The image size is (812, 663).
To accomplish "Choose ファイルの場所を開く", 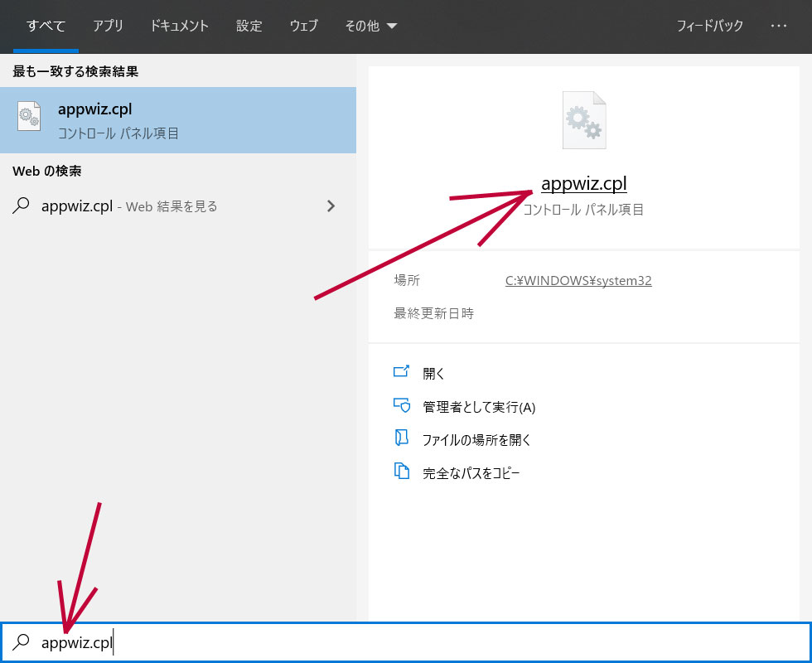I will coord(476,440).
